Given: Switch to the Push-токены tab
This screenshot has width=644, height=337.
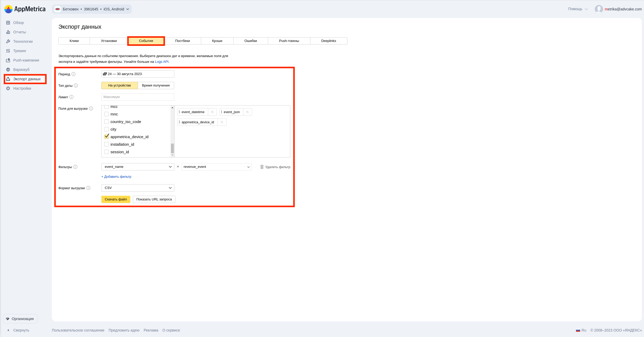Looking at the screenshot, I should [x=289, y=41].
